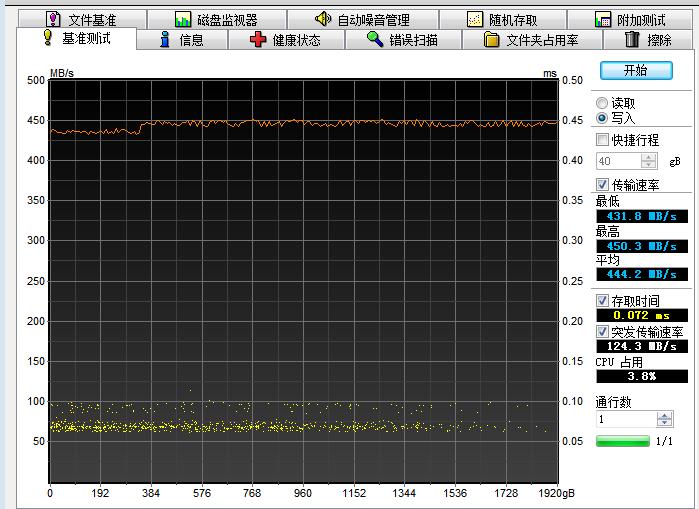Switch to the 随机存取 tab
The image size is (699, 509).
(x=503, y=20)
